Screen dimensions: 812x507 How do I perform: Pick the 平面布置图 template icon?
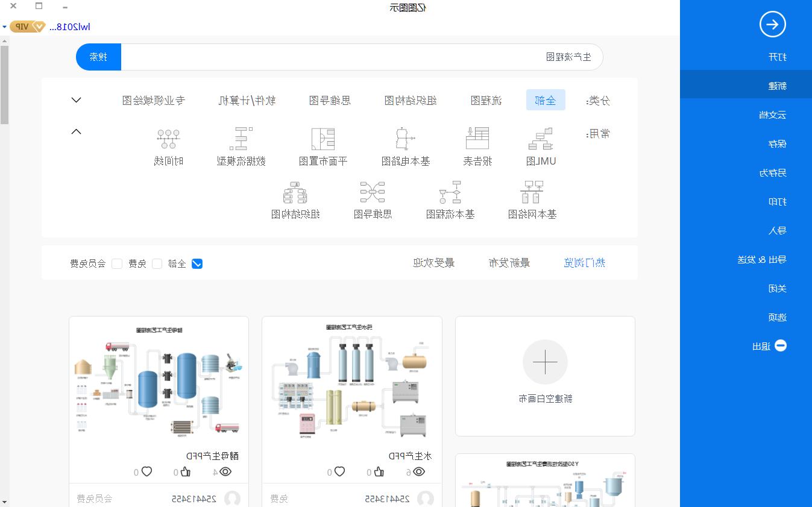pyautogui.click(x=323, y=139)
